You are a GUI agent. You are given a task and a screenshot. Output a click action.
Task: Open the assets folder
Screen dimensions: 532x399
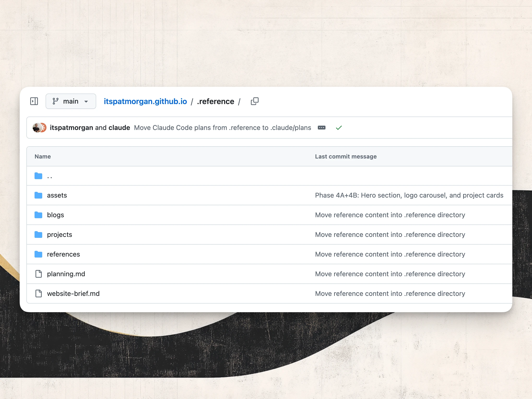pos(57,195)
